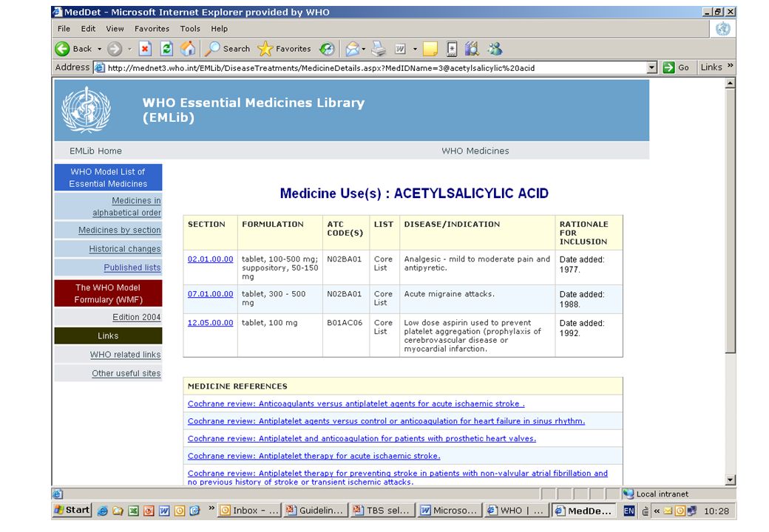Open the Back history dropdown arrow
The height and width of the screenshot is (532, 769).
[x=100, y=49]
